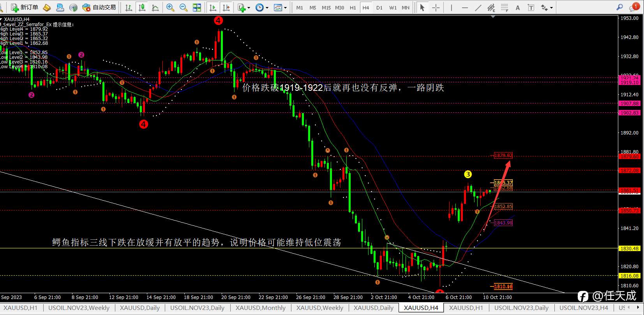Select the text label (T) tool

point(531,7)
